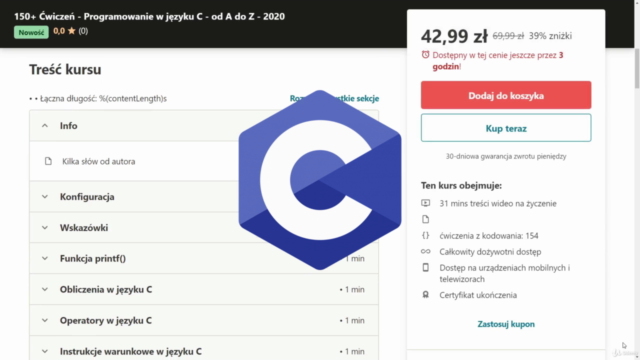Click the Wskazówki section title
Viewport: 640px width, 360px height.
click(84, 228)
